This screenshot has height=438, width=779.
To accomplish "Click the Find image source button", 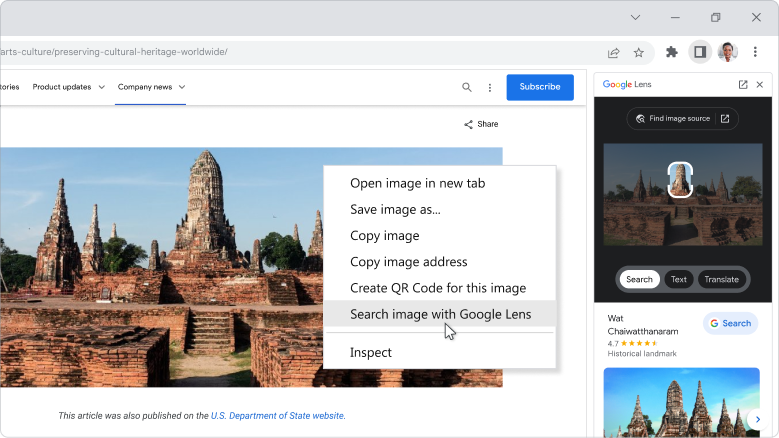I will pyautogui.click(x=682, y=119).
